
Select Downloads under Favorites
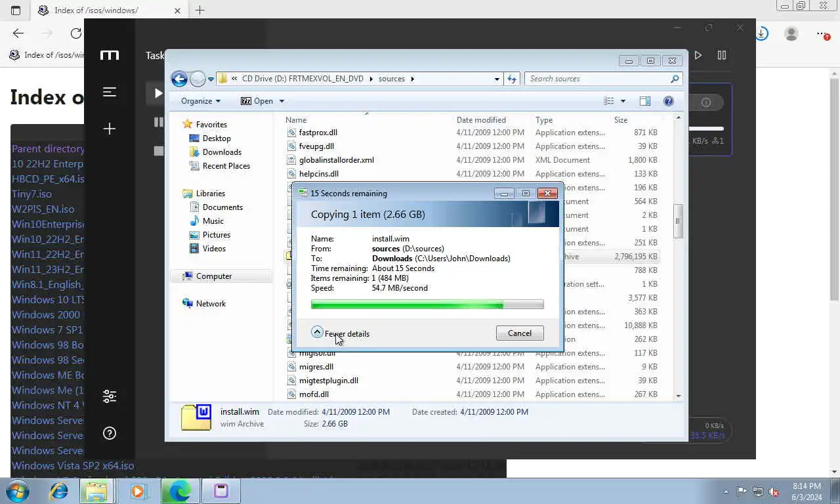(222, 152)
